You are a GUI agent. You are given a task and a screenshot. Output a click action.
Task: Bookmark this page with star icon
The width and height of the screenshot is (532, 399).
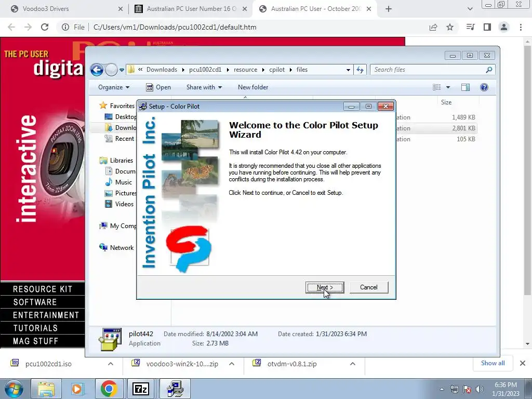point(450,27)
